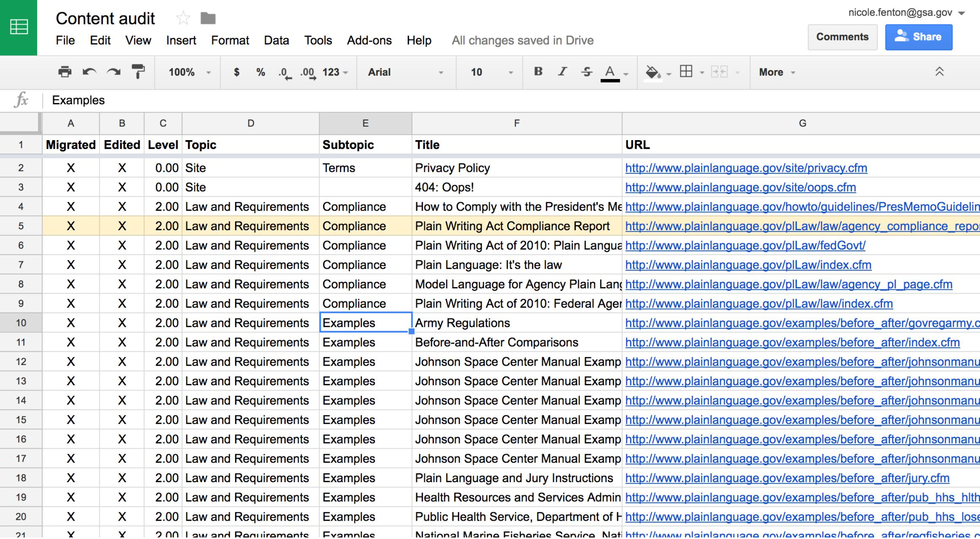The width and height of the screenshot is (980, 539).
Task: Open the font size dropdown
Action: pyautogui.click(x=488, y=73)
